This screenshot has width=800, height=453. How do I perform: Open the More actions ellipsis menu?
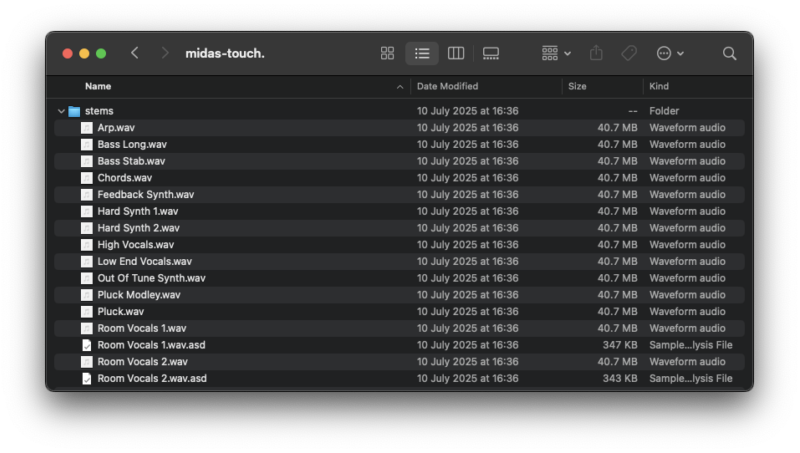click(x=669, y=53)
